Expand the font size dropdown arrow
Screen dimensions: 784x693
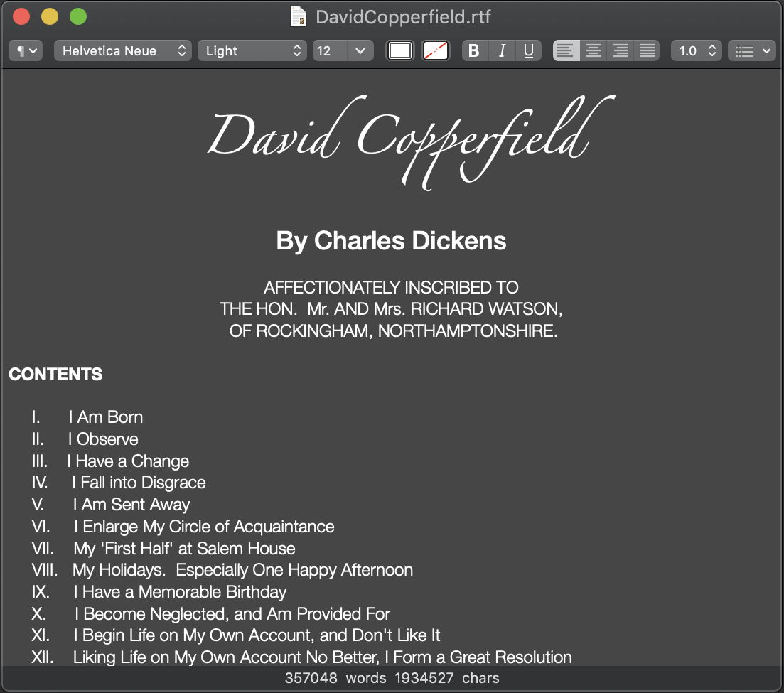(360, 51)
